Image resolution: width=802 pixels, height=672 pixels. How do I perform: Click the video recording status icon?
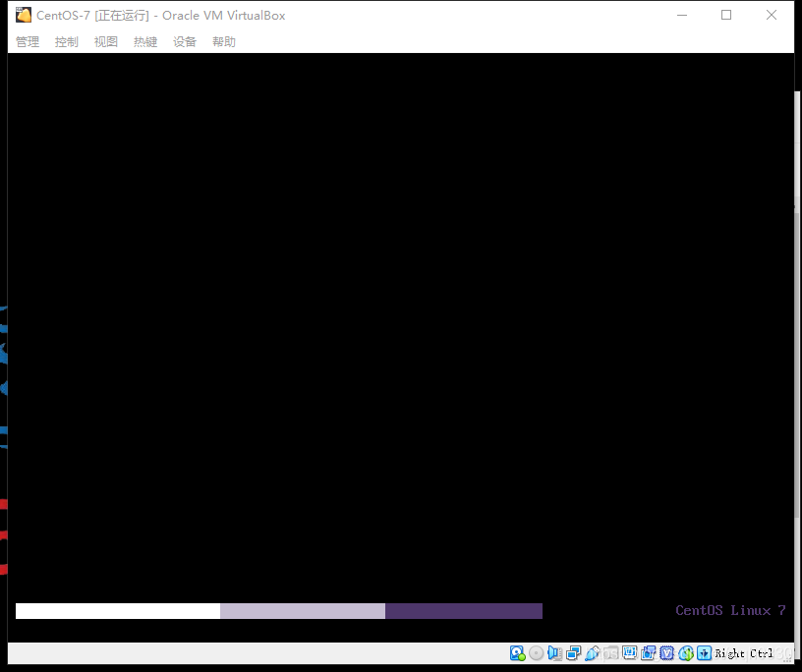(648, 653)
